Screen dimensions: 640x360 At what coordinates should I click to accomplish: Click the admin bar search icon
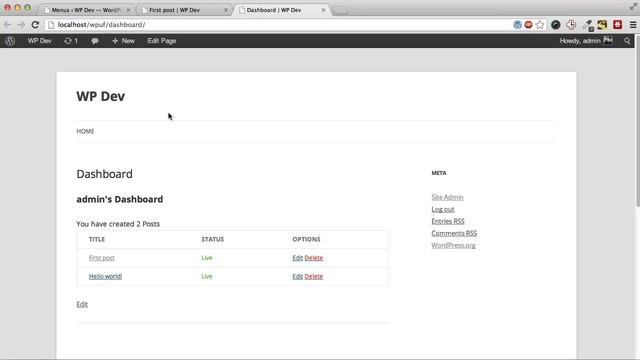[x=627, y=41]
